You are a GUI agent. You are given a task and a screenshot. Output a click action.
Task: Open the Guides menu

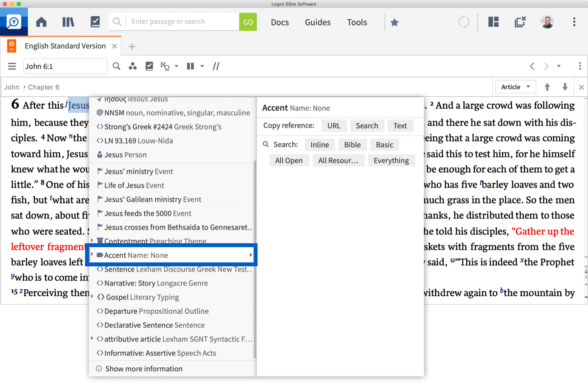(x=318, y=22)
